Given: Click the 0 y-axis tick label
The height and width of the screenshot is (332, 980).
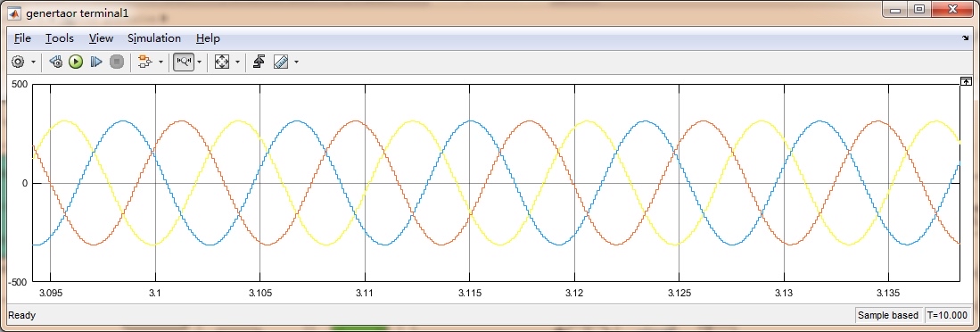Looking at the screenshot, I should pos(25,183).
